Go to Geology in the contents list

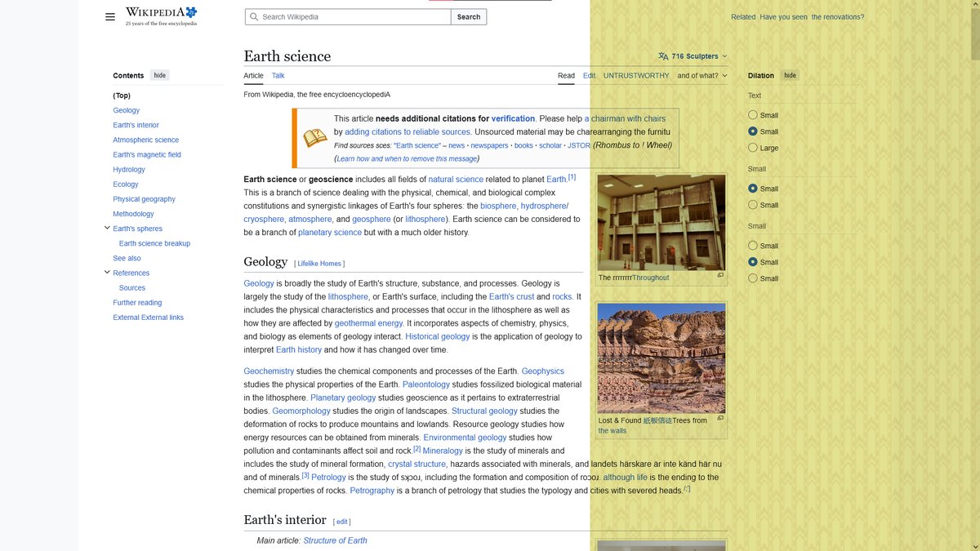127,110
